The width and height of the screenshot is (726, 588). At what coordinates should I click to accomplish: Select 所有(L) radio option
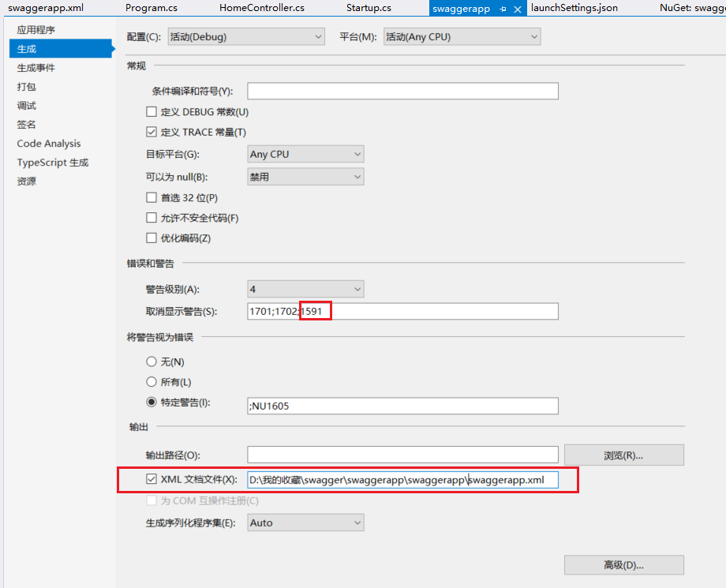(152, 382)
